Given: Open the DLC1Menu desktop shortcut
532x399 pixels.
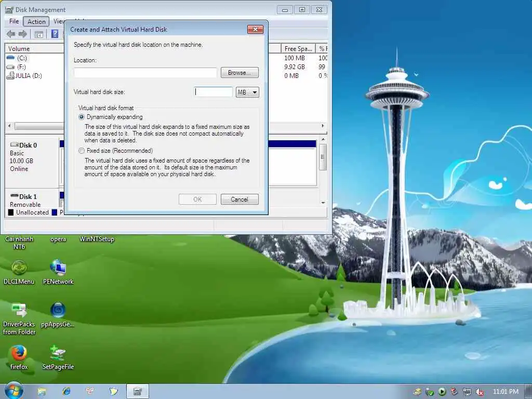Looking at the screenshot, I should click(19, 272).
